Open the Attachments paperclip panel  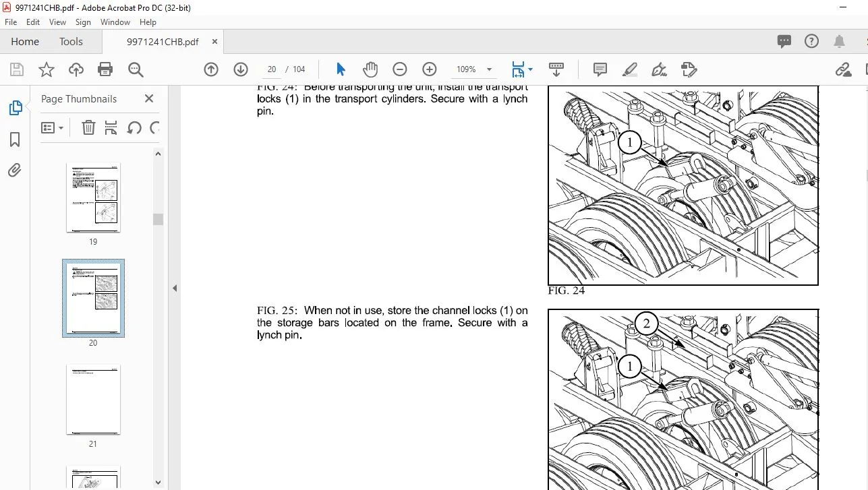pos(15,170)
